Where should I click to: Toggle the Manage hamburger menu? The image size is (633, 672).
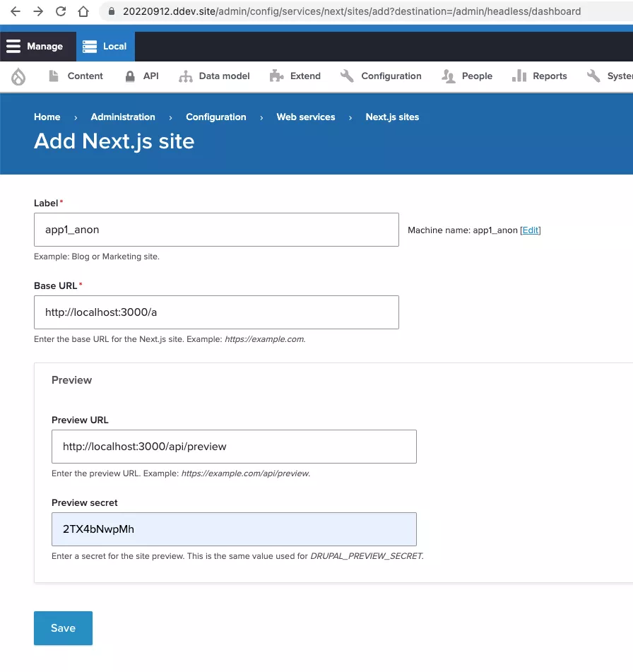35,47
